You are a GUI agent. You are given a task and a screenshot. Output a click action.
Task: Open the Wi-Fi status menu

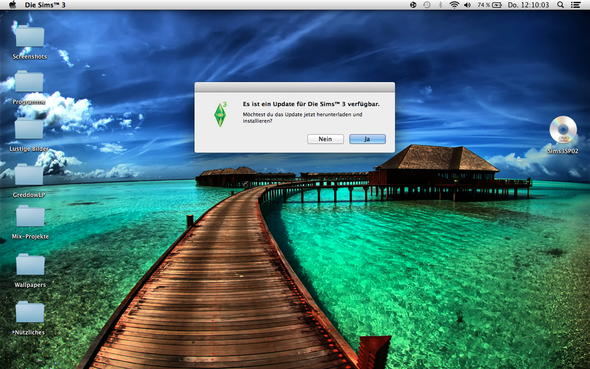454,5
